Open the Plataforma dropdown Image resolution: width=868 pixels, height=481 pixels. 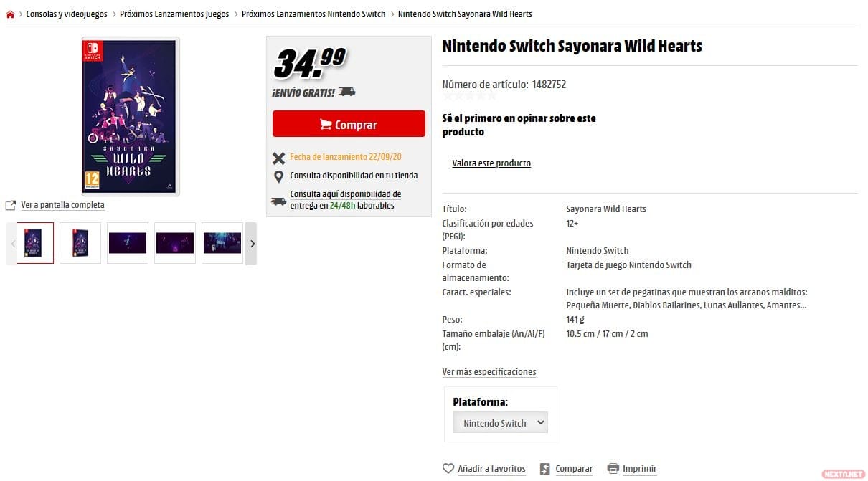click(501, 423)
